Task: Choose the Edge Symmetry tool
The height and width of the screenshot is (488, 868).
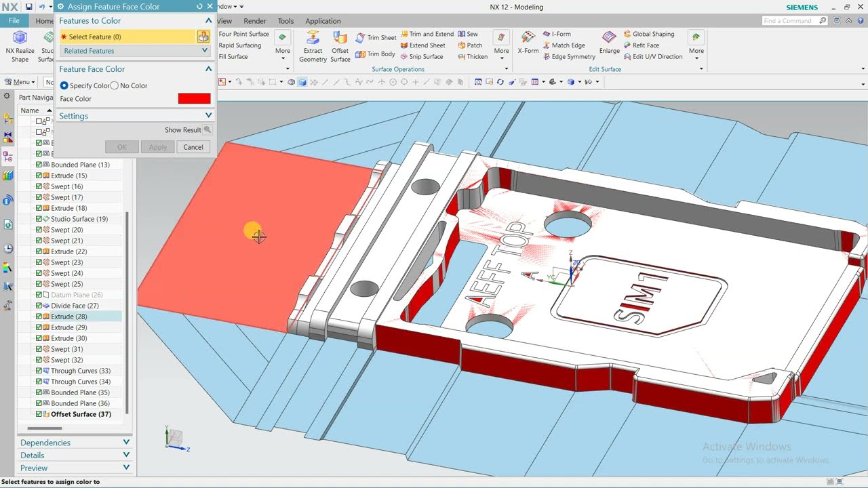Action: [x=569, y=57]
